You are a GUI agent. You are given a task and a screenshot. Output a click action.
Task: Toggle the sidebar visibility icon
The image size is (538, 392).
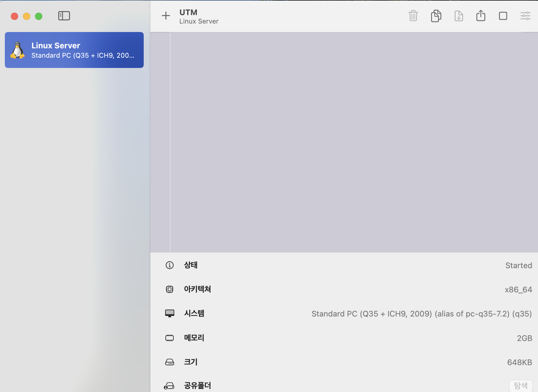[x=64, y=16]
